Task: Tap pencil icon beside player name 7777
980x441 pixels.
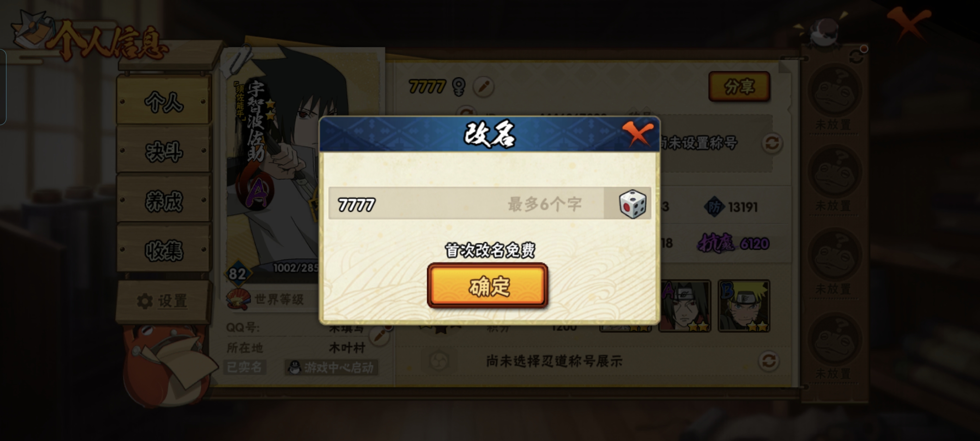Action: point(483,87)
